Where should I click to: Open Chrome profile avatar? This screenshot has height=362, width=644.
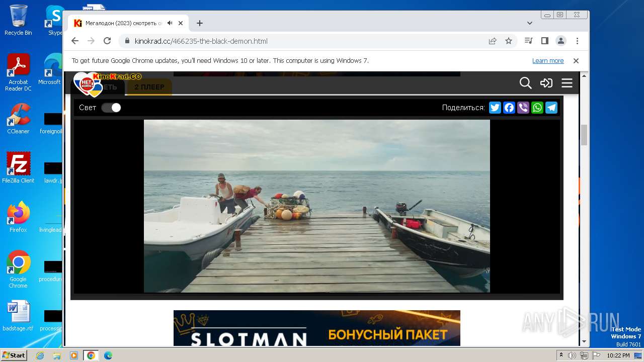pyautogui.click(x=561, y=41)
